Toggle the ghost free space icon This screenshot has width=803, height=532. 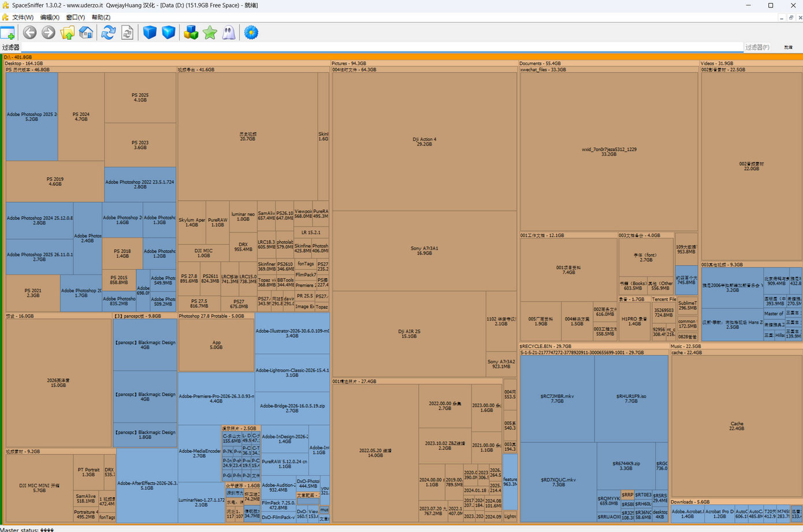[229, 33]
